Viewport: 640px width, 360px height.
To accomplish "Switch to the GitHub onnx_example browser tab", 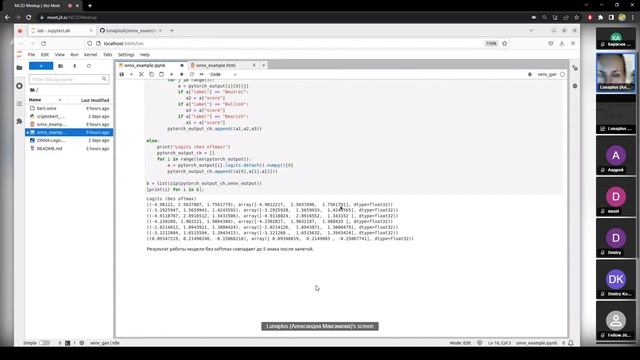I will pyautogui.click(x=131, y=31).
